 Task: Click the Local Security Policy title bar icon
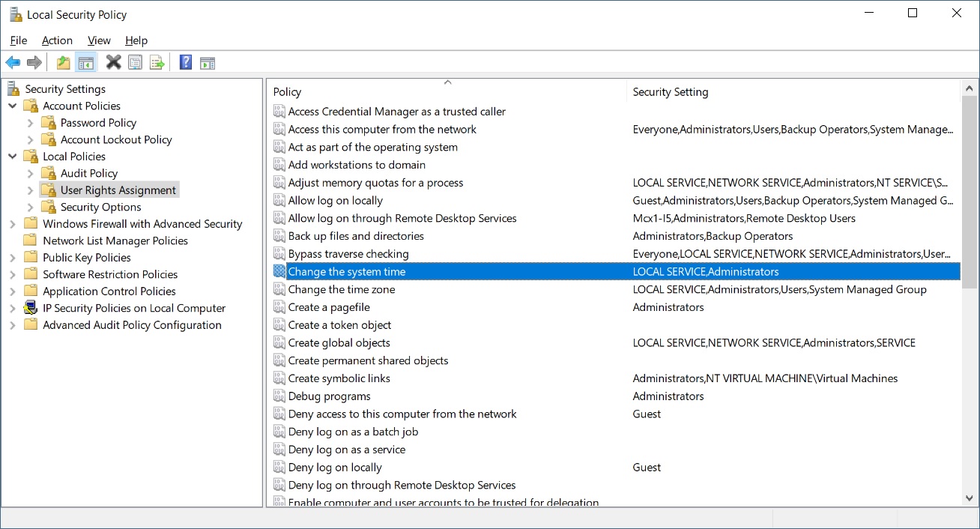tap(15, 14)
